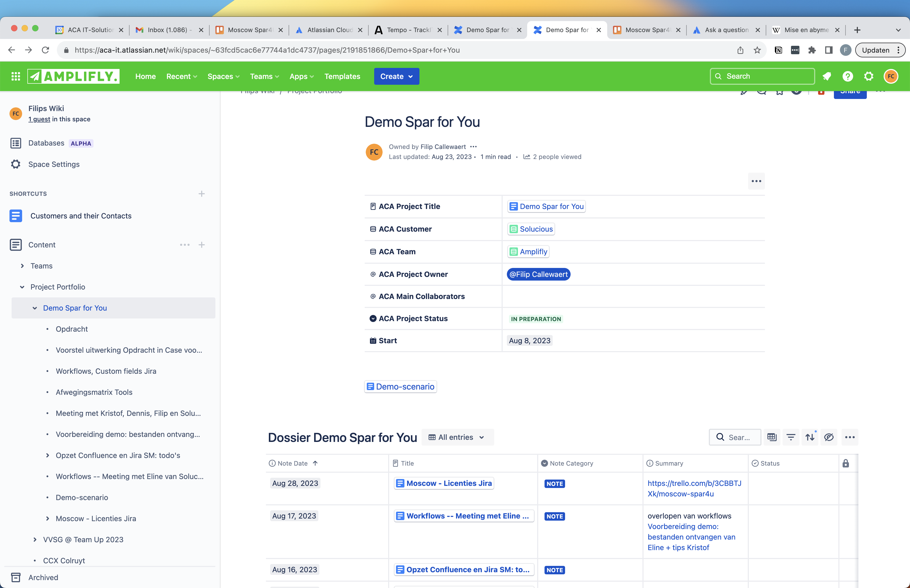Image resolution: width=910 pixels, height=588 pixels.
Task: Switch to the Inbox (1.086) Gmail tab
Action: (x=169, y=30)
